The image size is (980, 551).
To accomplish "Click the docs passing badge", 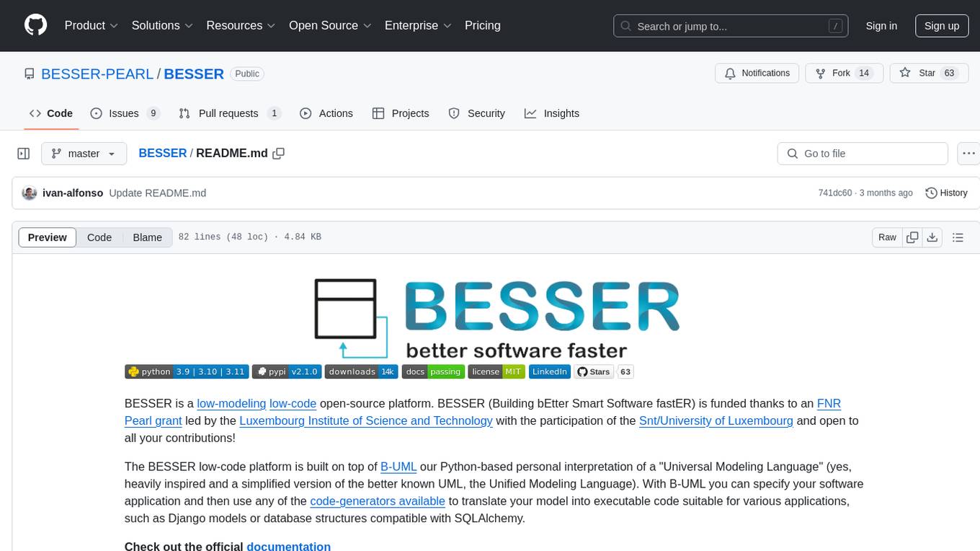I will 433,371.
